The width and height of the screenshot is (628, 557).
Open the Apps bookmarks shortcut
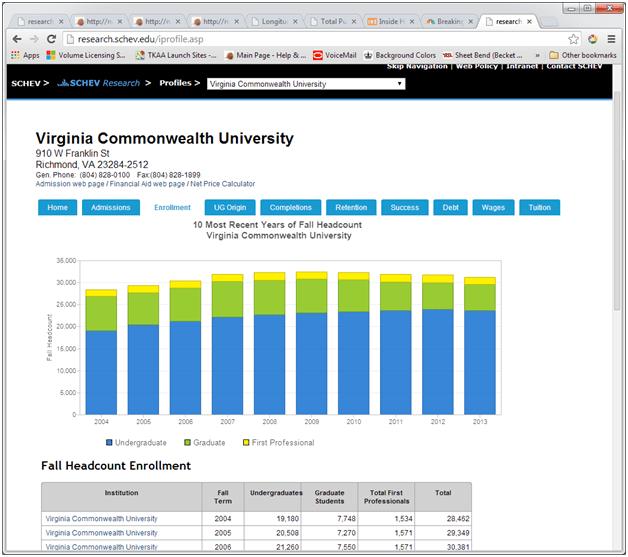coord(25,55)
